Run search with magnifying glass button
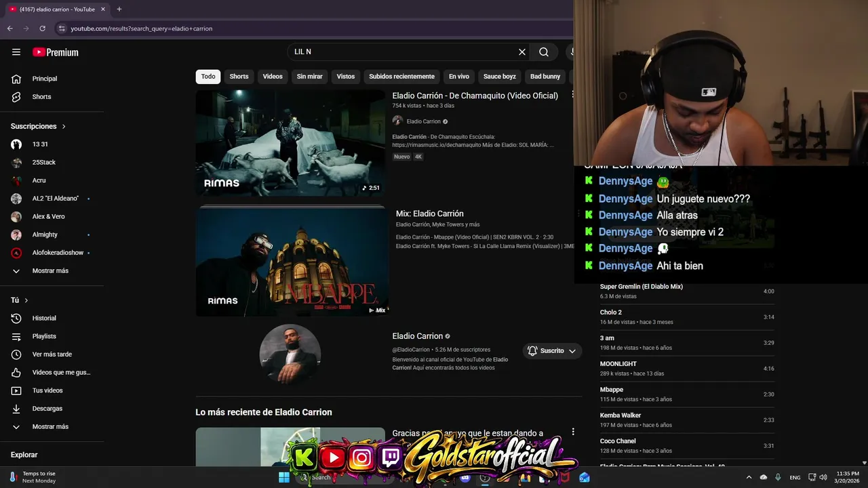 point(544,52)
